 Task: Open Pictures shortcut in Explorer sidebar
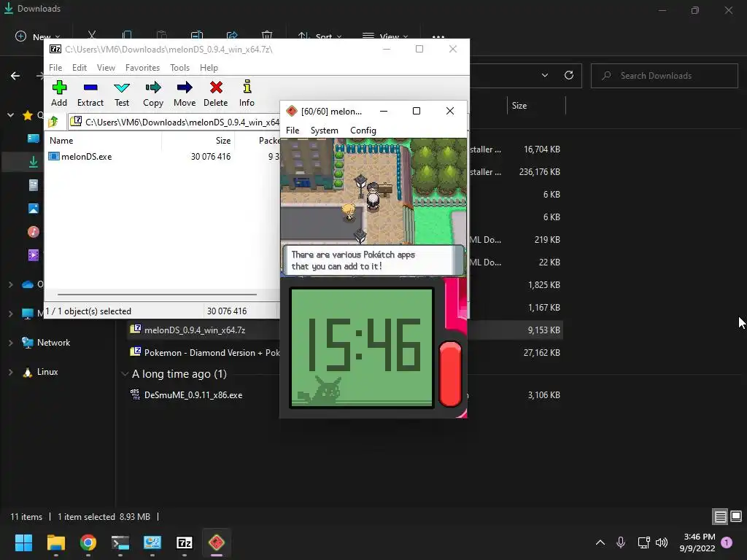point(34,209)
